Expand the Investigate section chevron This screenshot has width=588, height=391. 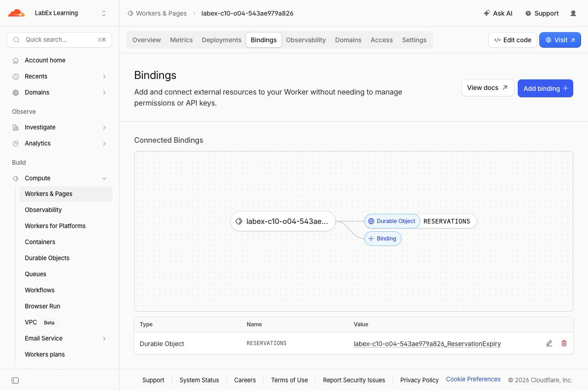104,128
